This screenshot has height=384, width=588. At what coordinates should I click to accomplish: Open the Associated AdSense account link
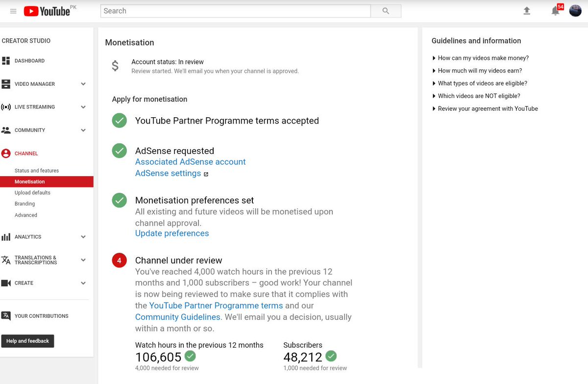click(191, 162)
